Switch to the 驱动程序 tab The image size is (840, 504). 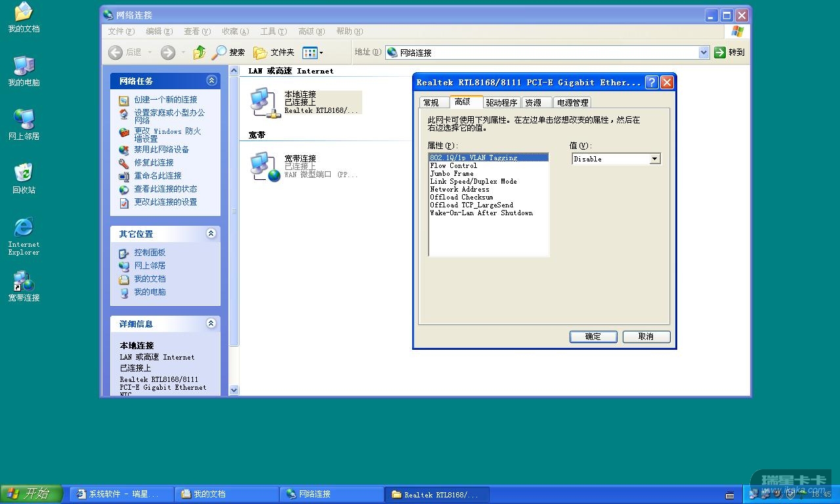(x=502, y=102)
